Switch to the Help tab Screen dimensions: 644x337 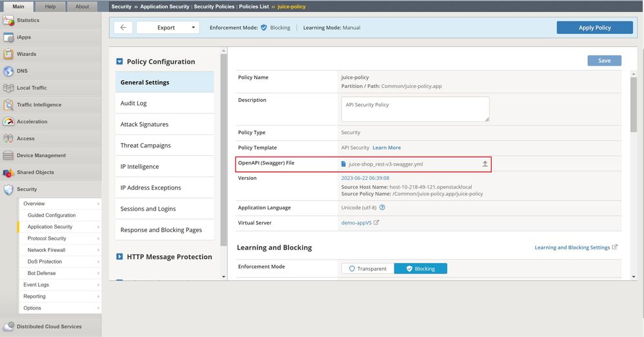point(50,6)
